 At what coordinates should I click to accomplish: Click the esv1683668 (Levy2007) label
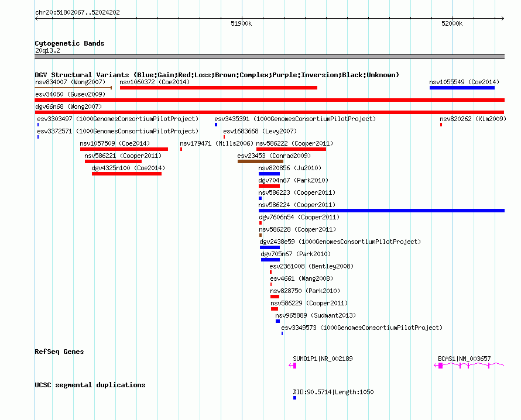click(260, 131)
